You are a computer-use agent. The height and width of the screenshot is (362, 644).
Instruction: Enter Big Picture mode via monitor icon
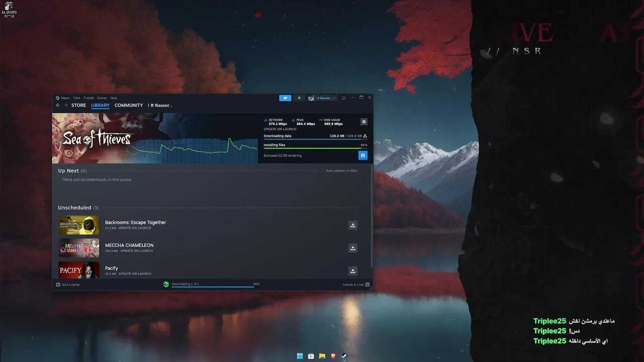[344, 98]
